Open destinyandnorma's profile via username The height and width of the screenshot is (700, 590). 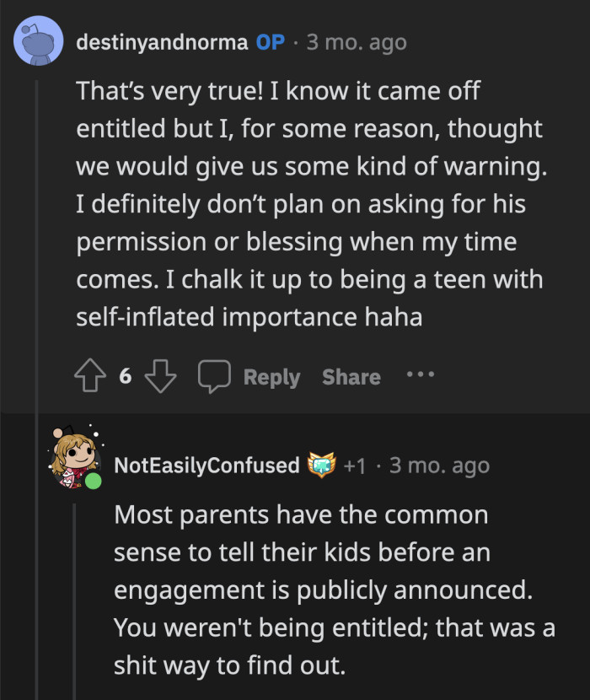pos(162,41)
